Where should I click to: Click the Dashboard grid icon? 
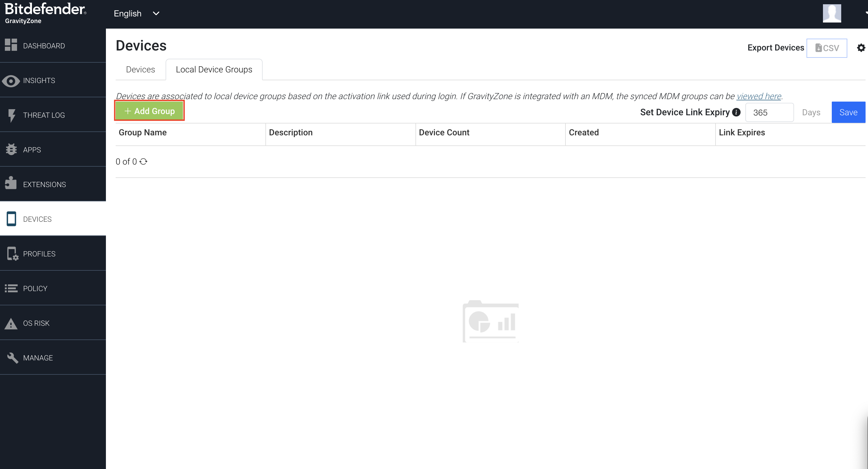click(11, 45)
